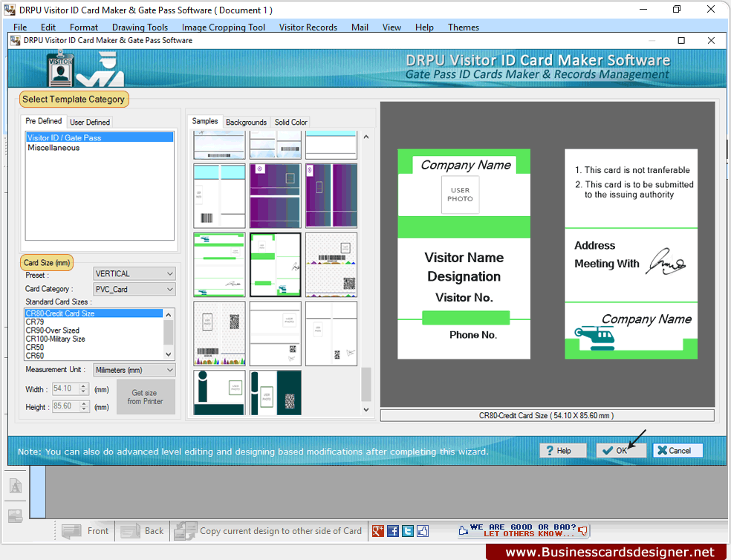Open the File menu

click(20, 27)
